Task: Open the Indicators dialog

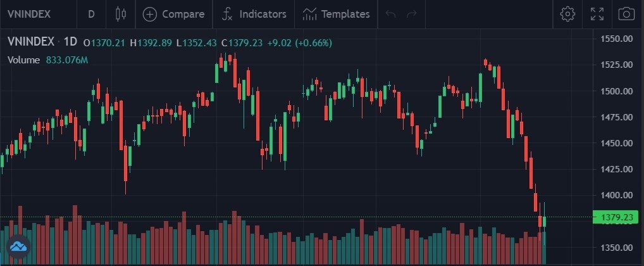Action: coord(254,14)
